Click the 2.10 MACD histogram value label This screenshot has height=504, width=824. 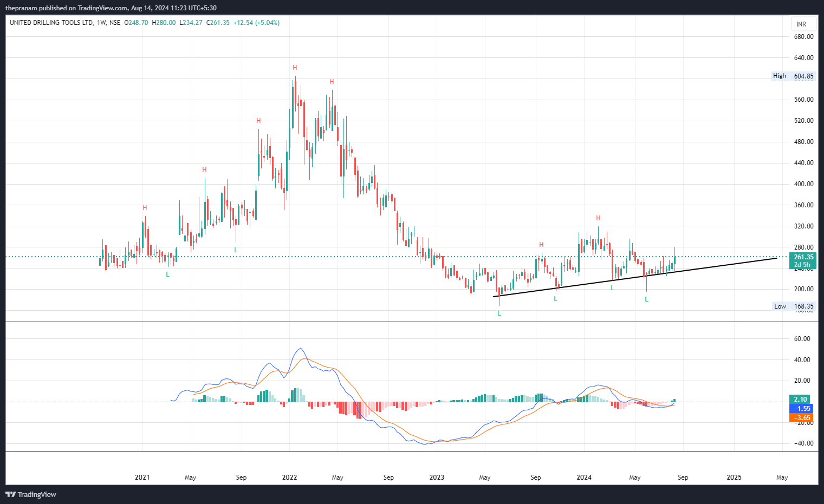(801, 400)
